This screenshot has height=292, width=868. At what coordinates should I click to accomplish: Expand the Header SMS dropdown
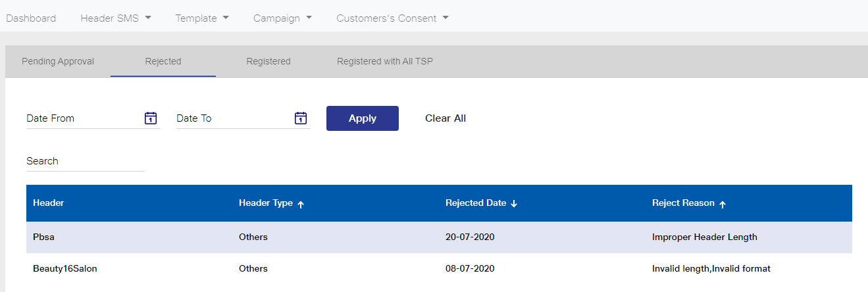(116, 18)
